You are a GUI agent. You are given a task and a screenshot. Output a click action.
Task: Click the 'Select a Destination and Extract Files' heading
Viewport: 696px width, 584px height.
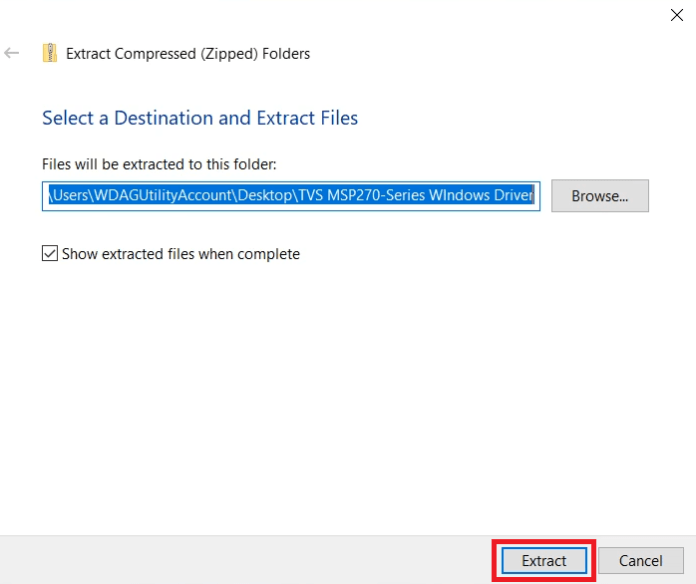(x=200, y=118)
